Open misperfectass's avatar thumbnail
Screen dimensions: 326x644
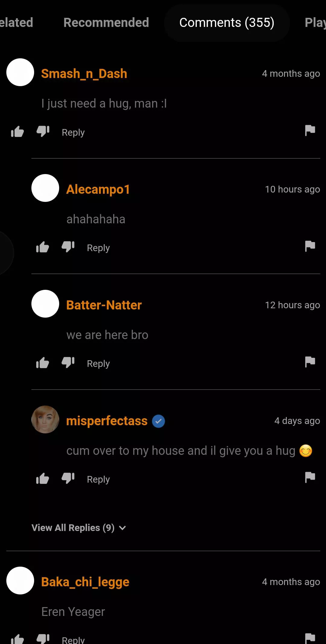click(45, 420)
